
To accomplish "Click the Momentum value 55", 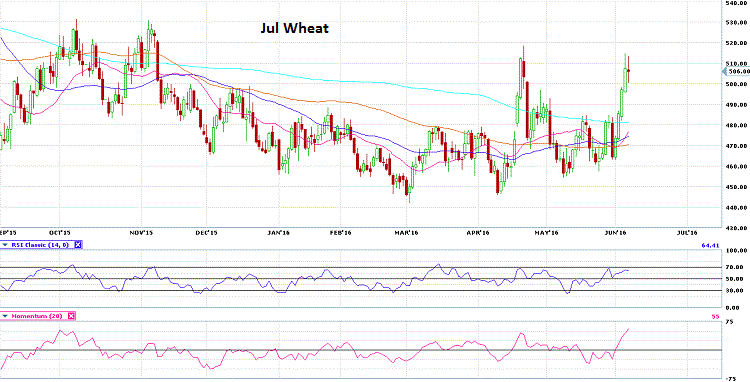I will tap(716, 316).
